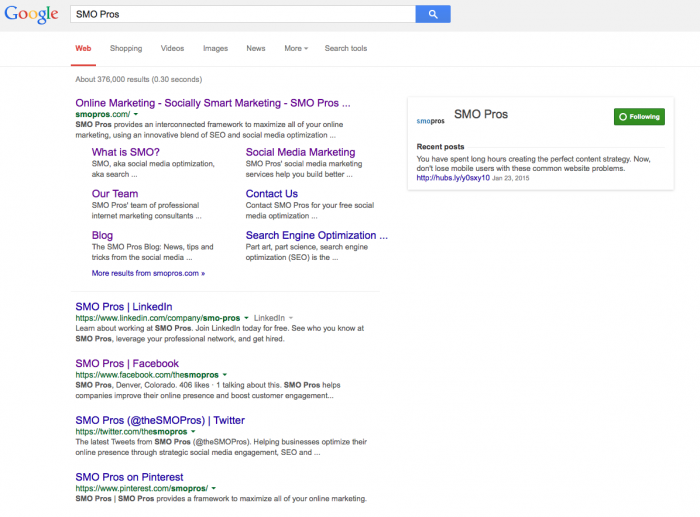Image resolution: width=700 pixels, height=517 pixels.
Task: Open the Contact Us sitelink
Action: [x=271, y=194]
